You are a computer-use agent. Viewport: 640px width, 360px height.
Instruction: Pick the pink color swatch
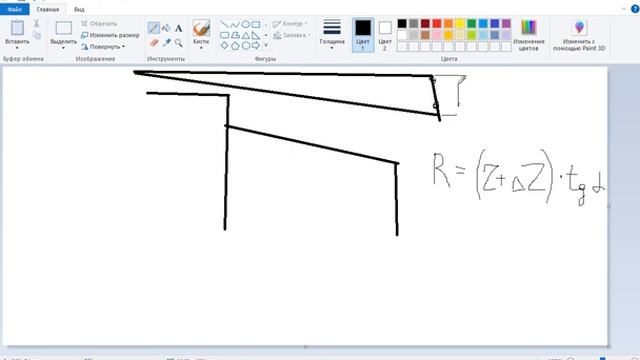(437, 35)
